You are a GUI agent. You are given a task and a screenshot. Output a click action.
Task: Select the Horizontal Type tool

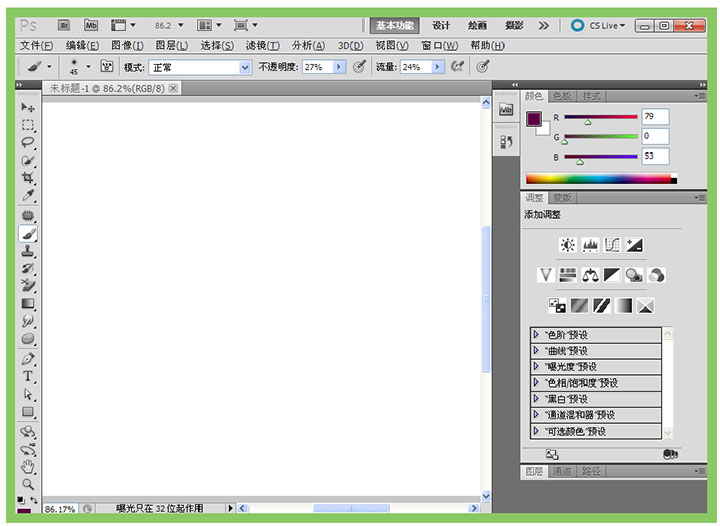pyautogui.click(x=28, y=376)
